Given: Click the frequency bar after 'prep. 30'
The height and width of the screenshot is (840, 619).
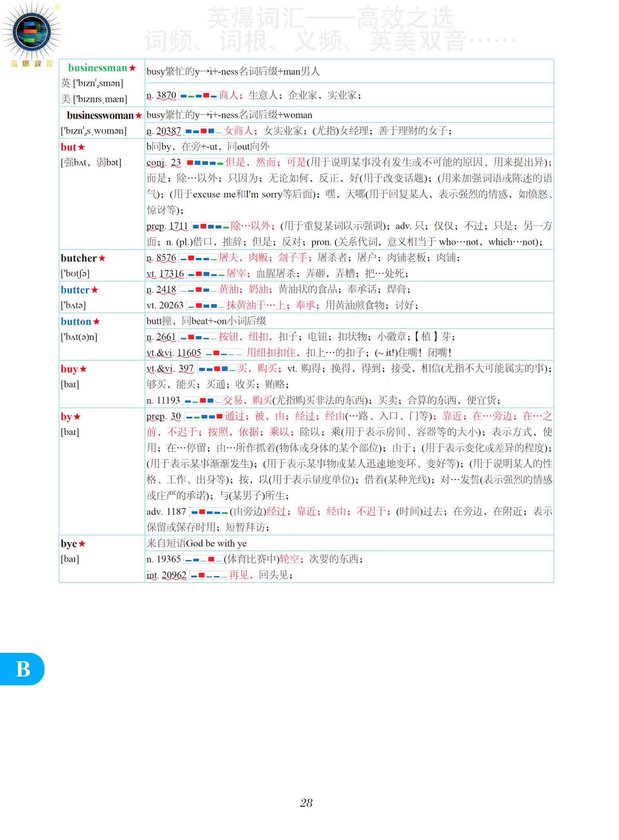Looking at the screenshot, I should tap(204, 417).
